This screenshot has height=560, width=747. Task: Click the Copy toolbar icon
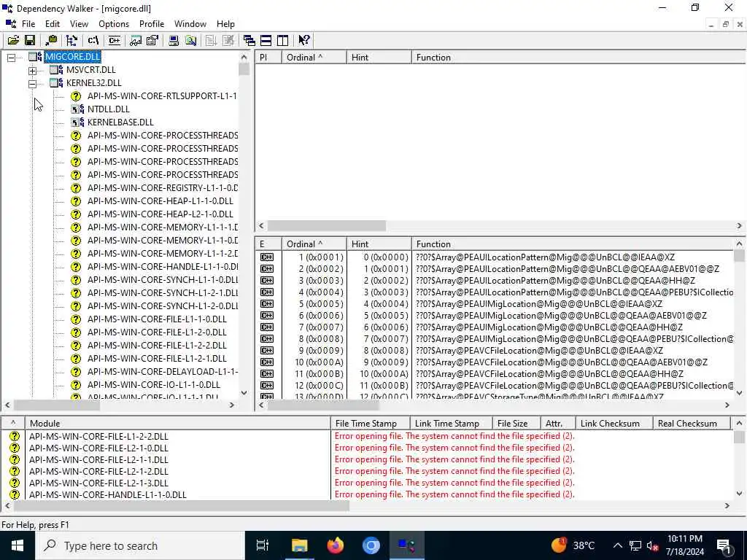tap(51, 41)
